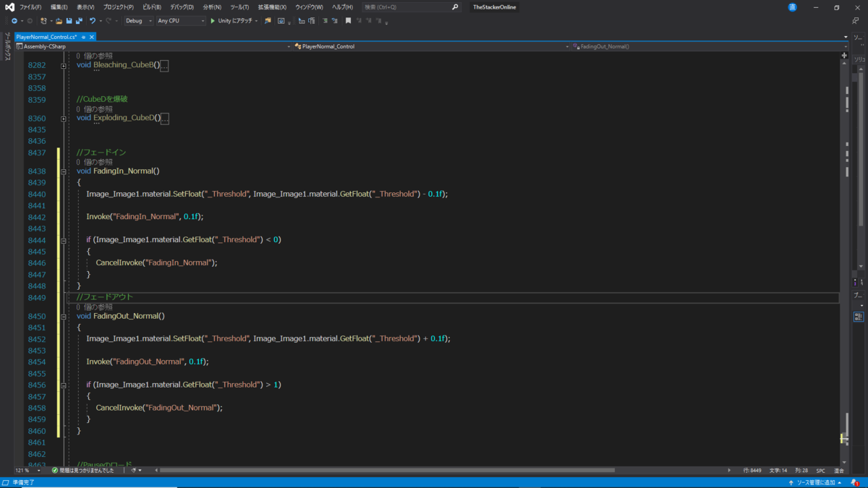Screen dimensions: 868x488
Task: Toggle a bookmark with the bookmark icon
Action: click(348, 21)
